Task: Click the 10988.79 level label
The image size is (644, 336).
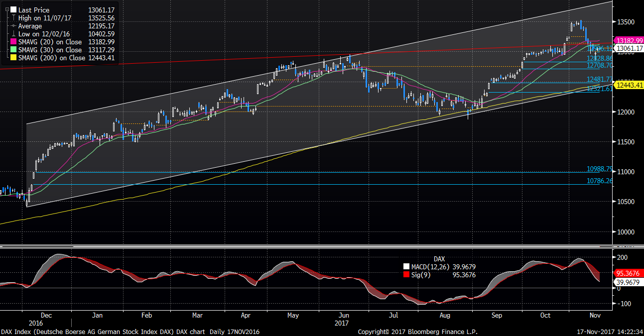Action: point(599,169)
